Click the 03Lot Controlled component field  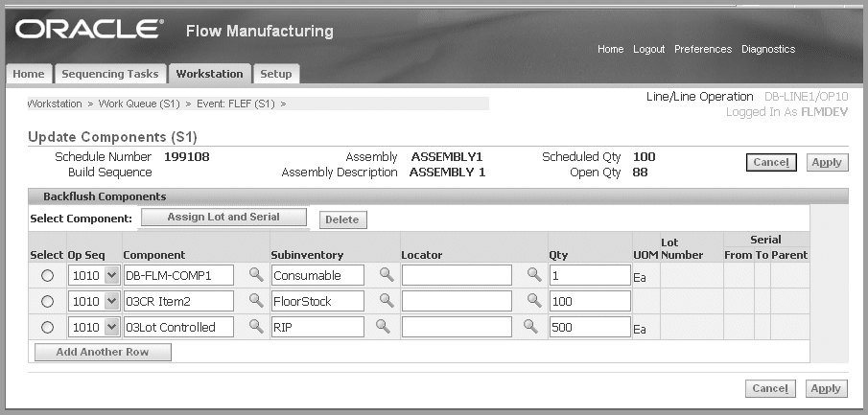[178, 327]
